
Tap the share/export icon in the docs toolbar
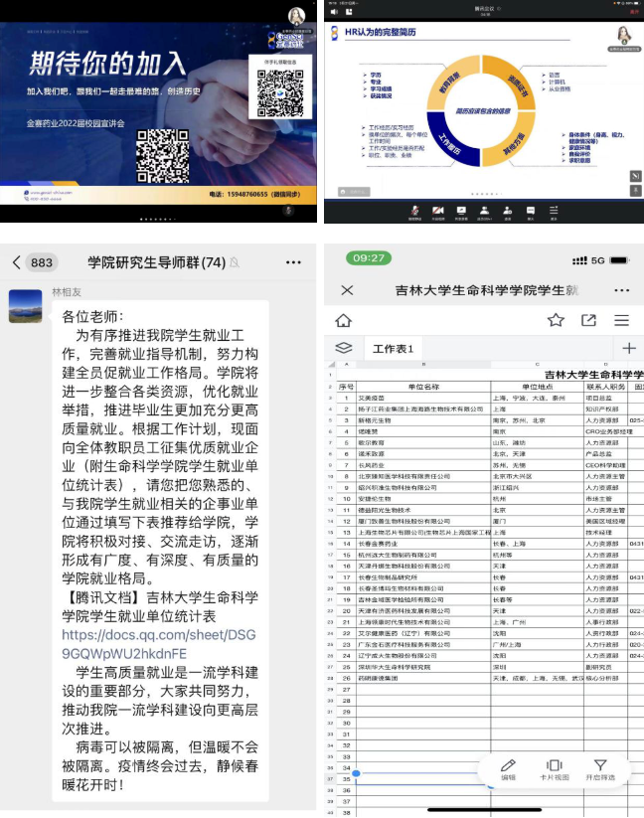pos(588,320)
